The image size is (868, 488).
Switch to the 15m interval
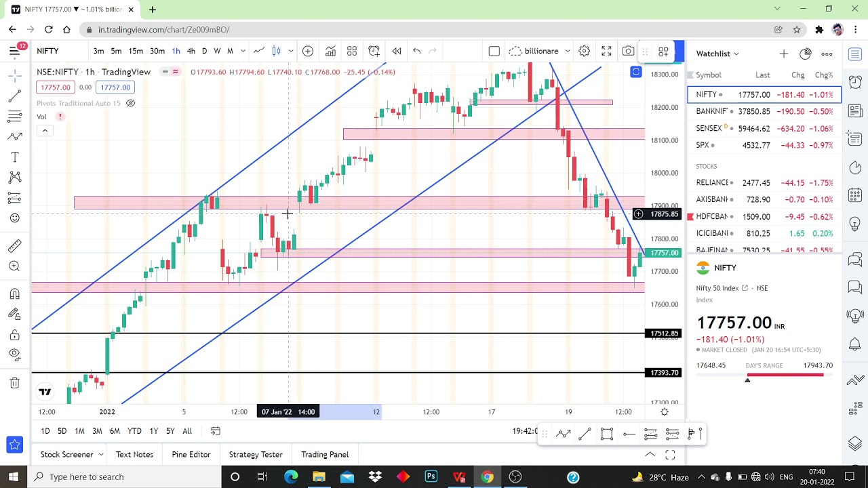tap(136, 51)
